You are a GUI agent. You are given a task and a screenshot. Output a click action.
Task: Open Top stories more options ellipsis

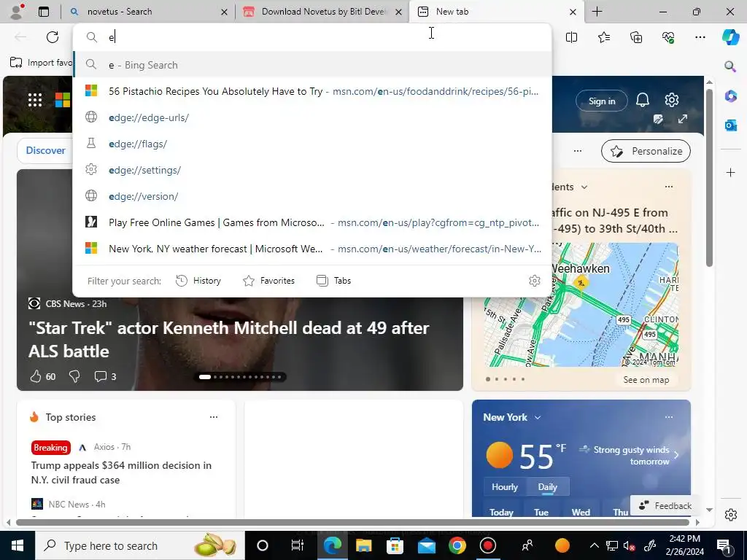214,417
